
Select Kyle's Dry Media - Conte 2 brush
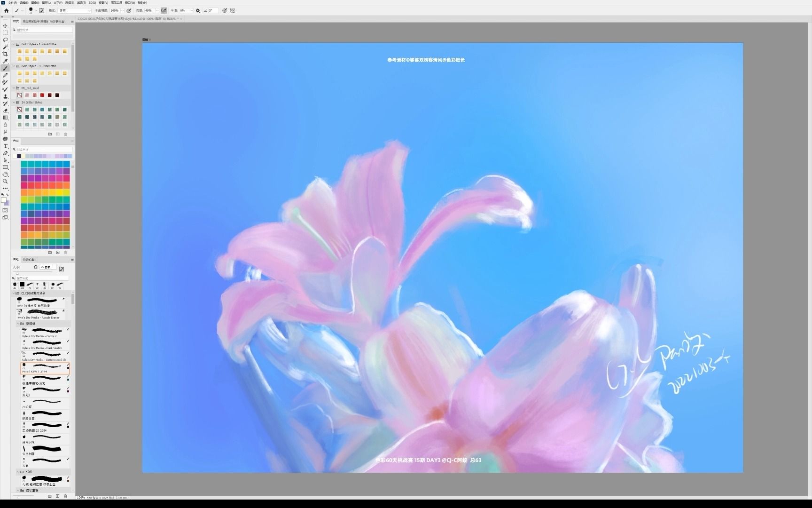[45, 333]
